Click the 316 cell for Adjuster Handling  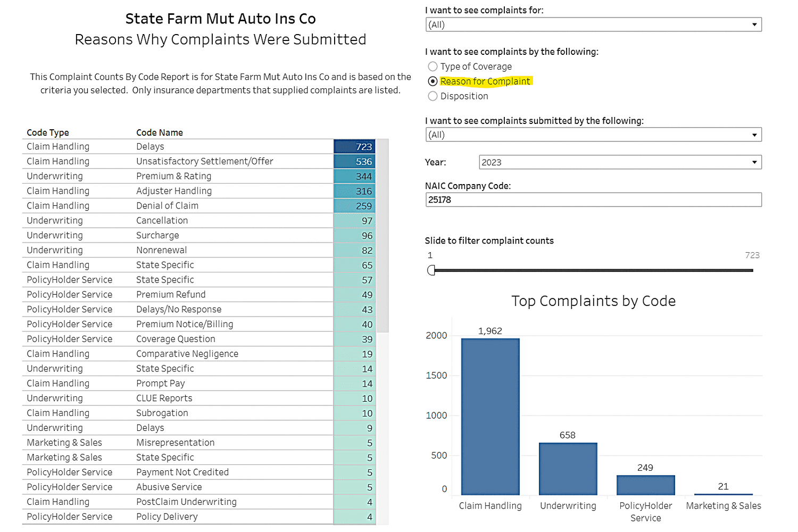pyautogui.click(x=354, y=192)
